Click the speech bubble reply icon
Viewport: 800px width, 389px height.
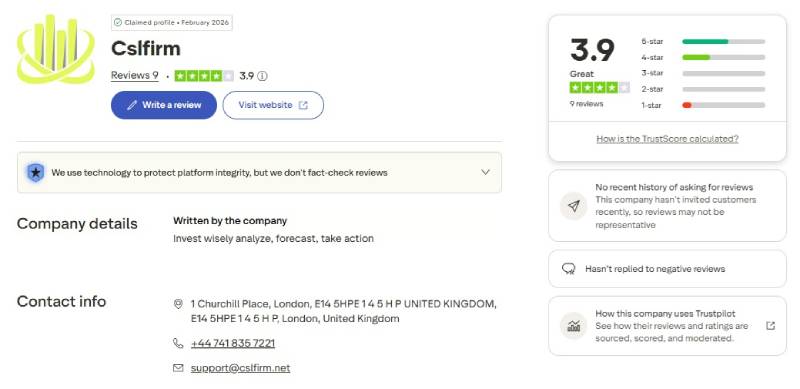[568, 269]
